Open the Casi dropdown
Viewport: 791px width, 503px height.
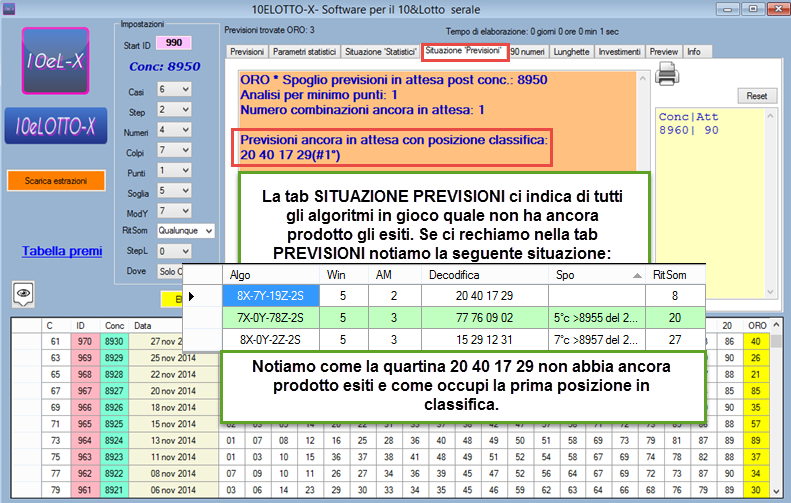(x=174, y=89)
